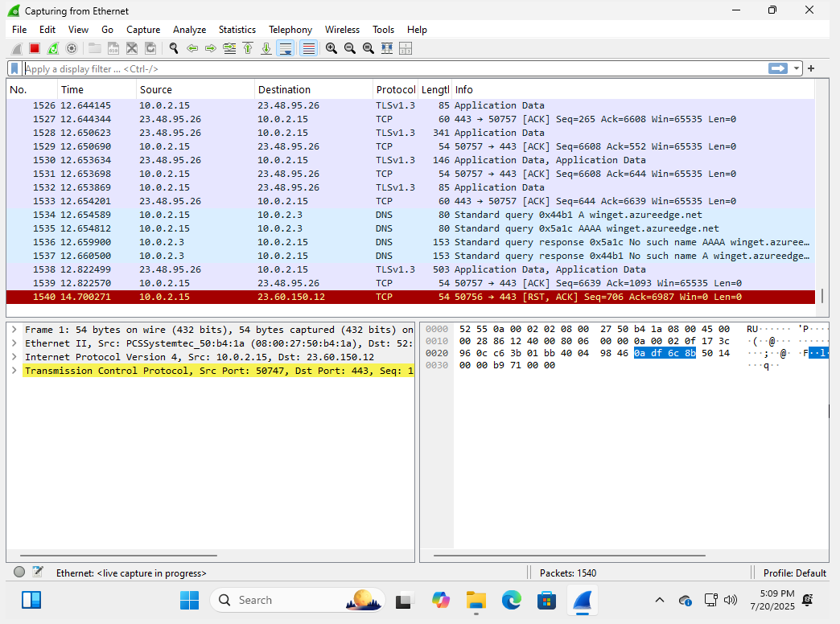
Task: Go back in packet history arrow
Action: point(192,49)
